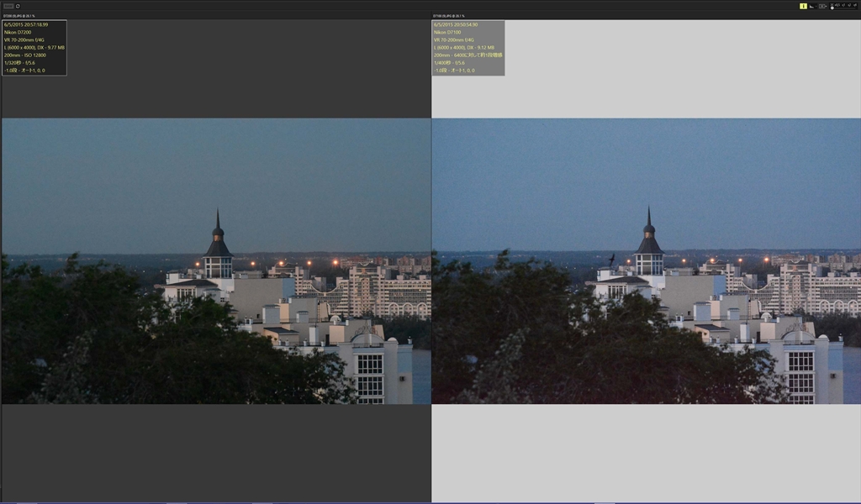
Task: Click the "Nikon D7100" camera label
Action: pyautogui.click(x=447, y=33)
